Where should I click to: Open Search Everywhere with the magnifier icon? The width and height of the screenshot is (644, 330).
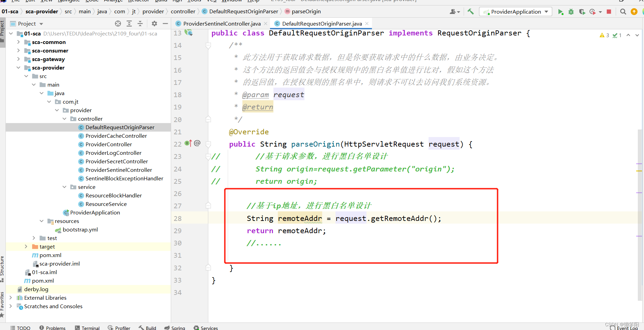point(623,11)
